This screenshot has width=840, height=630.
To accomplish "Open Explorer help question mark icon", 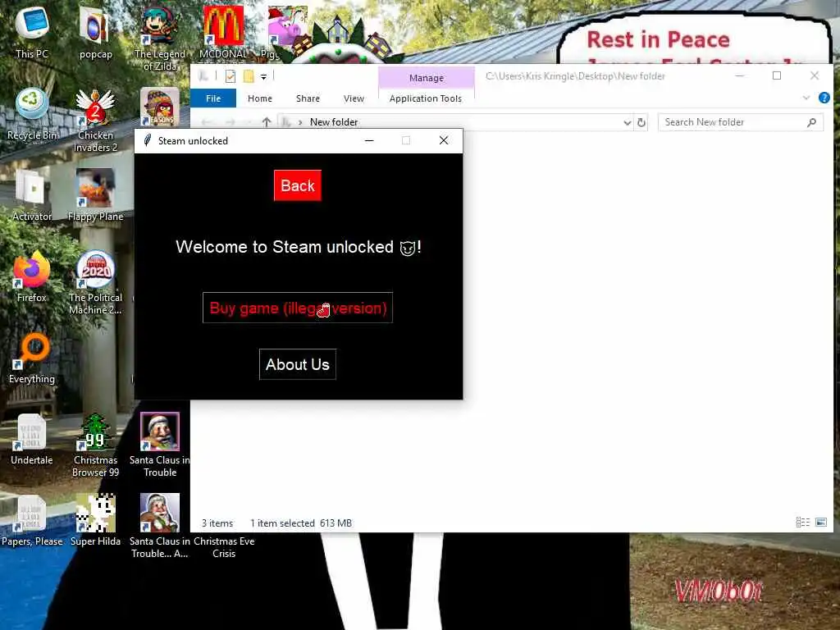I will [824, 98].
